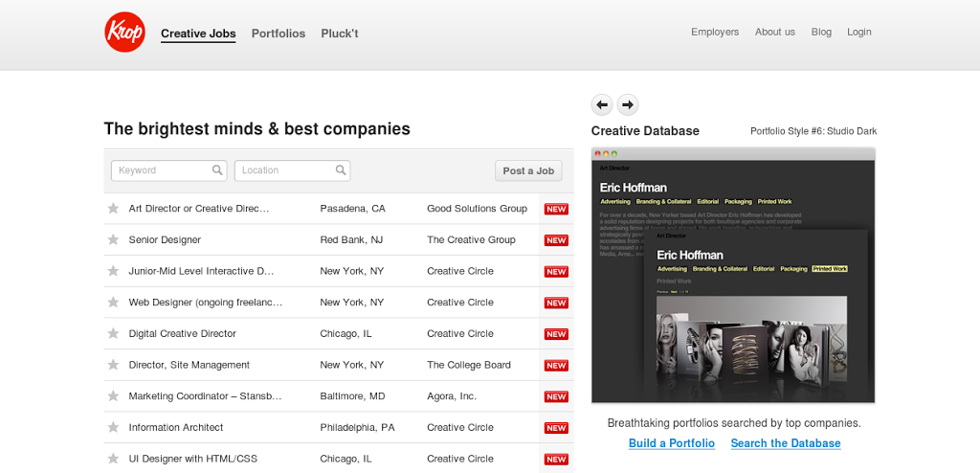Click NEW badge on Web Designer row
This screenshot has width=980, height=473.
tap(556, 303)
